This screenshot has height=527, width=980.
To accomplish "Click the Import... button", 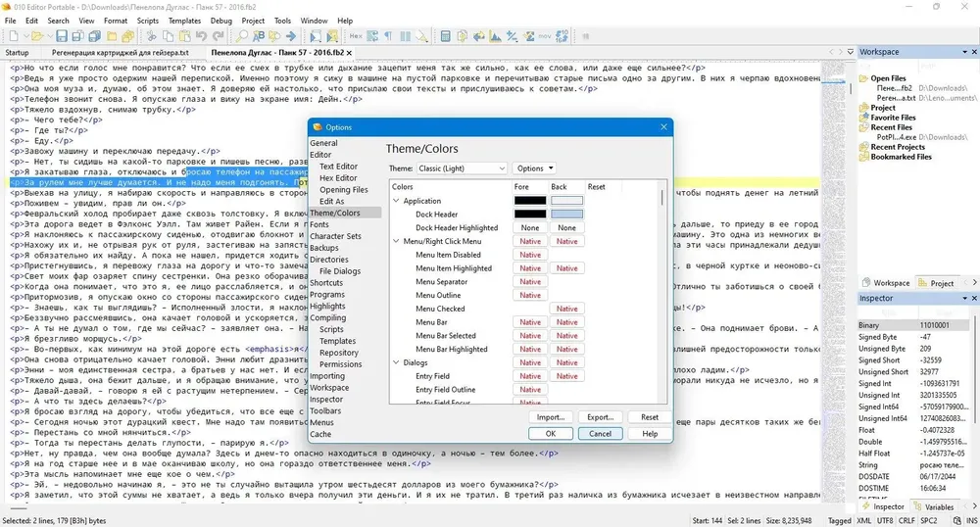I will pos(551,417).
